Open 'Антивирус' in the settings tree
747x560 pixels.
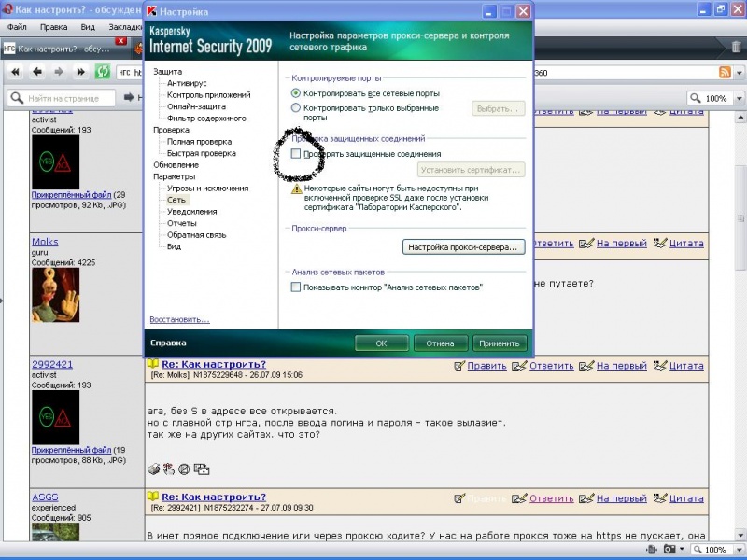[190, 83]
